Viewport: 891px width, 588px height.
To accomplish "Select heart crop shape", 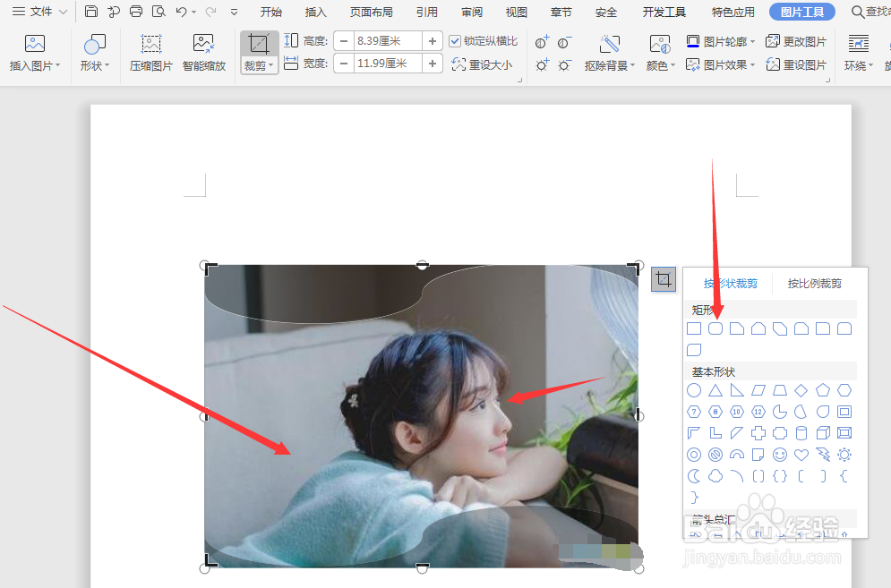I will (x=801, y=455).
